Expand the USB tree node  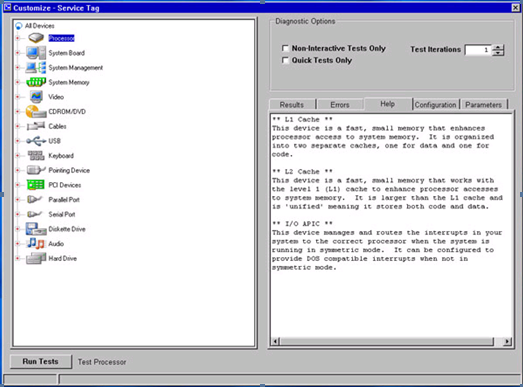pyautogui.click(x=18, y=141)
